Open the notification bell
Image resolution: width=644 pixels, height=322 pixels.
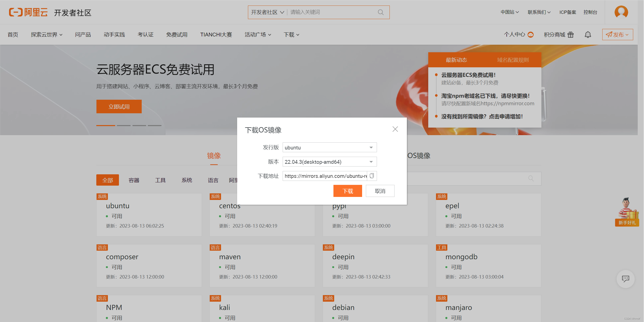(x=588, y=34)
